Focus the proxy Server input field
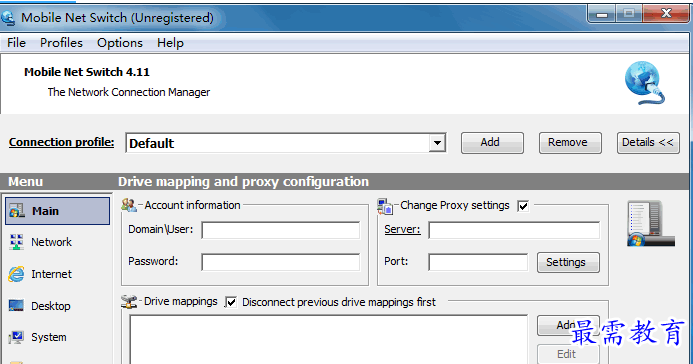Viewport: 693px width, 364px height. click(x=514, y=230)
